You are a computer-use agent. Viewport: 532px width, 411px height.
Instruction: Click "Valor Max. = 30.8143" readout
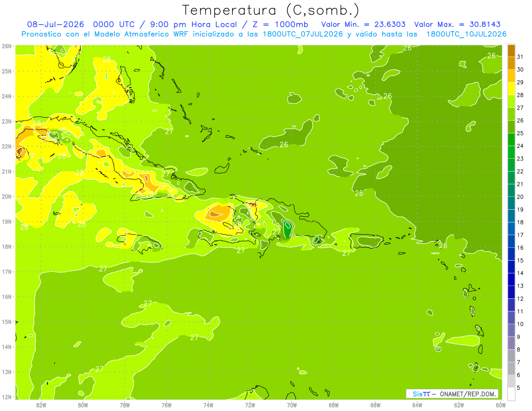point(457,24)
